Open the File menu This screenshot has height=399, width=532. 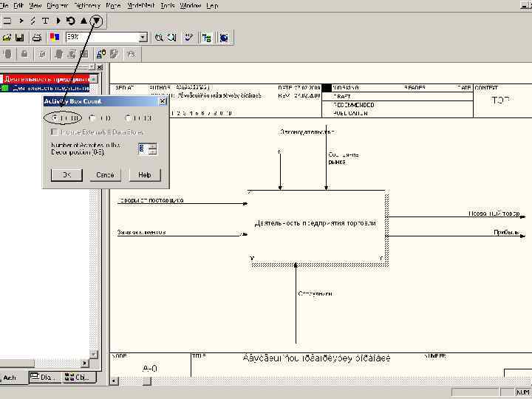(4, 6)
